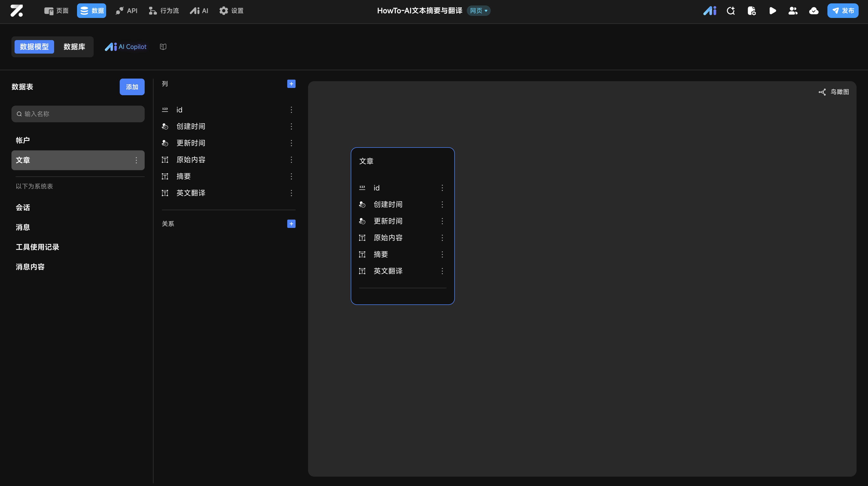Click the cloud save icon
The width and height of the screenshot is (868, 486).
(814, 11)
